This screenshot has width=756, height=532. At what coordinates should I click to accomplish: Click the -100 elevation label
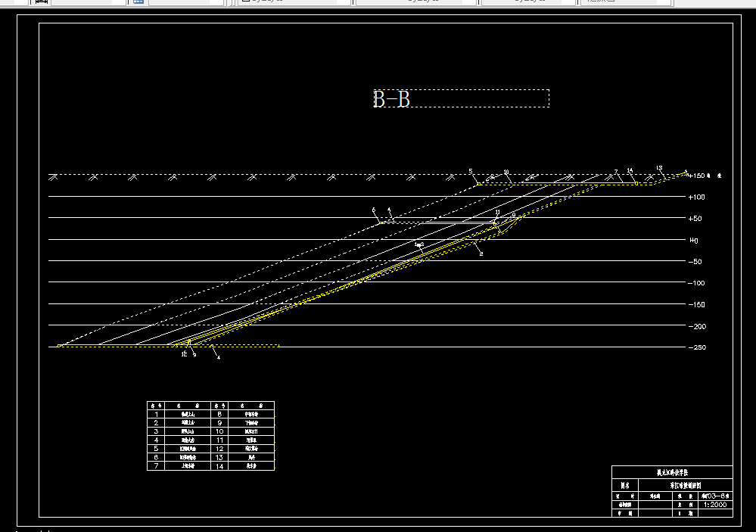point(696,283)
